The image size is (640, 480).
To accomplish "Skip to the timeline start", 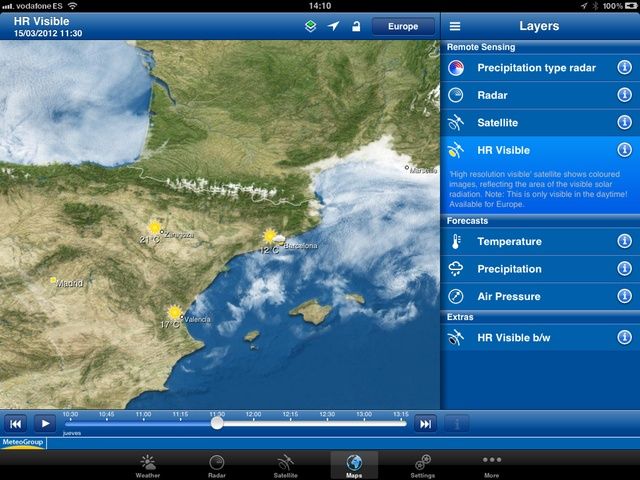I will point(15,423).
